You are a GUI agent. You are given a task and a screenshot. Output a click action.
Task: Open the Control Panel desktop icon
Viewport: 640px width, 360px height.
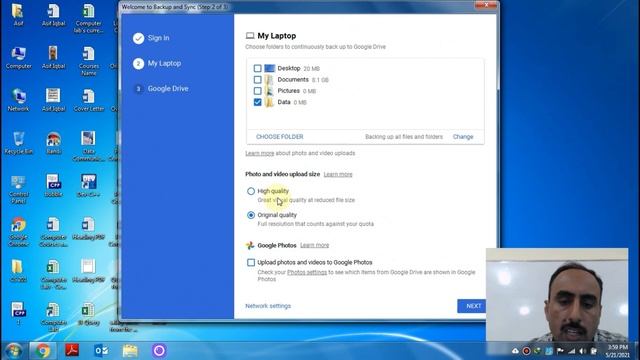18,189
